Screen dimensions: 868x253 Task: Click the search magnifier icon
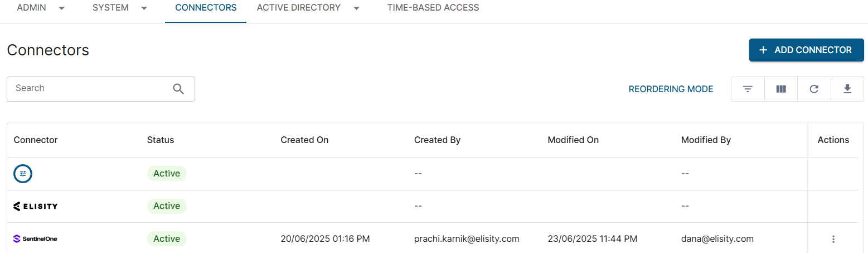tap(178, 89)
